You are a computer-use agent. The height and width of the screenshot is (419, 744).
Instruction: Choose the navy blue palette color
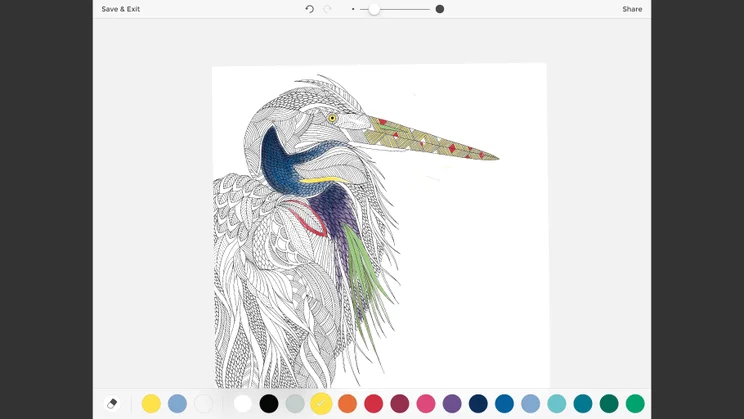click(x=478, y=404)
